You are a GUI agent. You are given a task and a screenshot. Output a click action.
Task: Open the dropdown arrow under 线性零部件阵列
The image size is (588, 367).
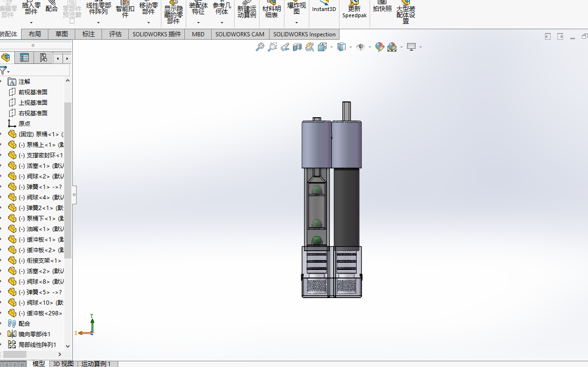[98, 22]
